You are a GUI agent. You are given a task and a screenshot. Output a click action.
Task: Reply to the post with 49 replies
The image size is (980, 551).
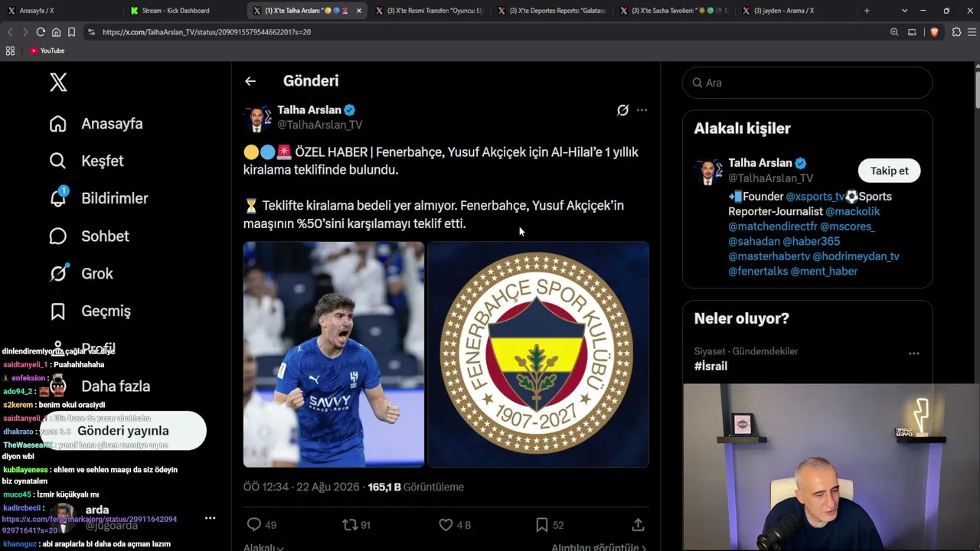click(x=261, y=525)
